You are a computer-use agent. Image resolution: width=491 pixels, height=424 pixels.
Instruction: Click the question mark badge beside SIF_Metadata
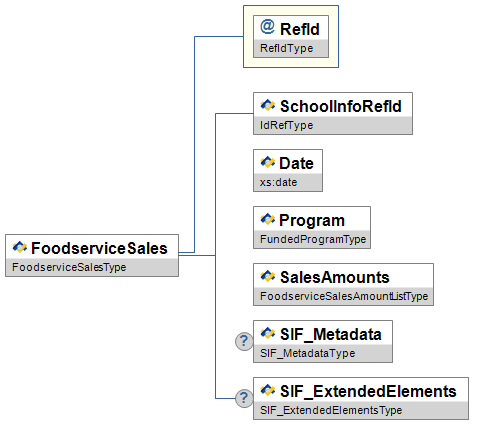pyautogui.click(x=244, y=341)
